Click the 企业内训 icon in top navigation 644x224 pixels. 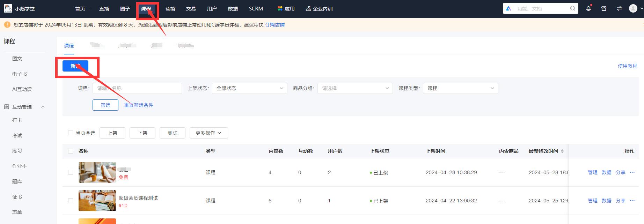(308, 8)
